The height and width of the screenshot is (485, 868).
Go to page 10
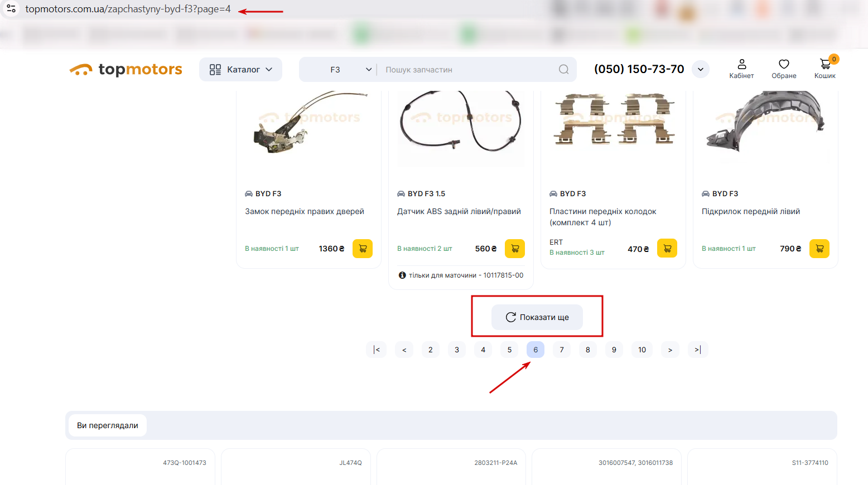click(x=642, y=350)
